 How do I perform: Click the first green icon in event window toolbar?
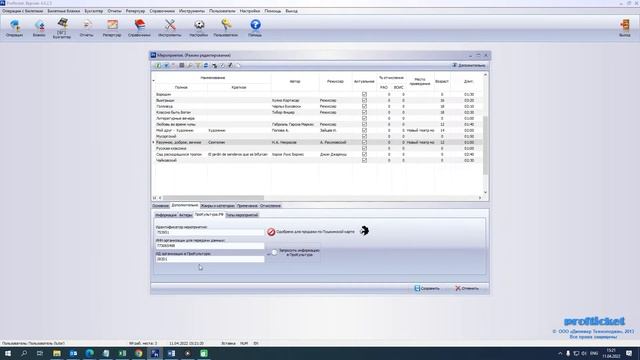click(x=158, y=65)
